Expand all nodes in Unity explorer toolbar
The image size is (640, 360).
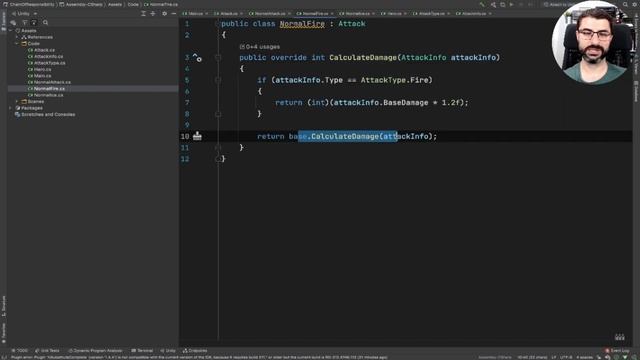tap(143, 13)
